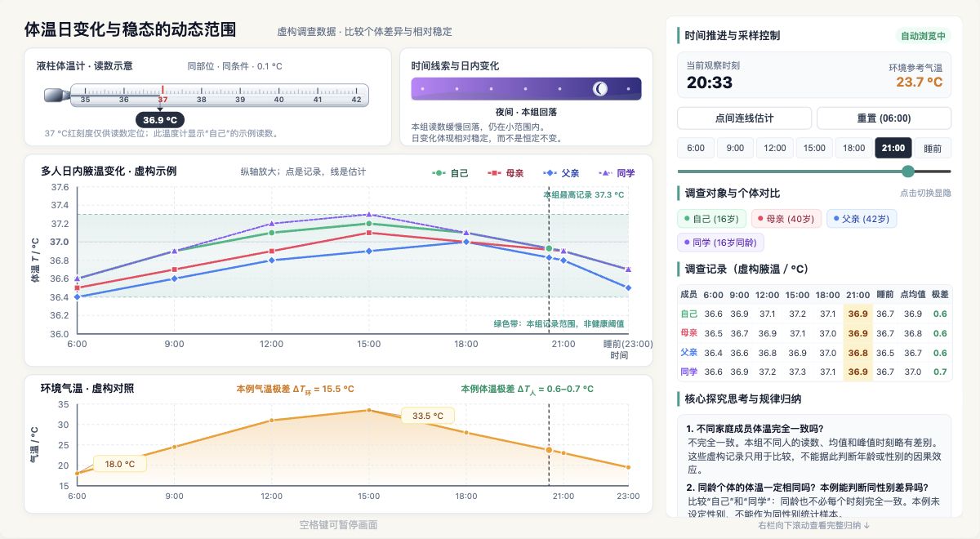Image resolution: width=980 pixels, height=539 pixels.
Task: Click the 本例气温极差 15.5 °C label
Action: tap(295, 390)
